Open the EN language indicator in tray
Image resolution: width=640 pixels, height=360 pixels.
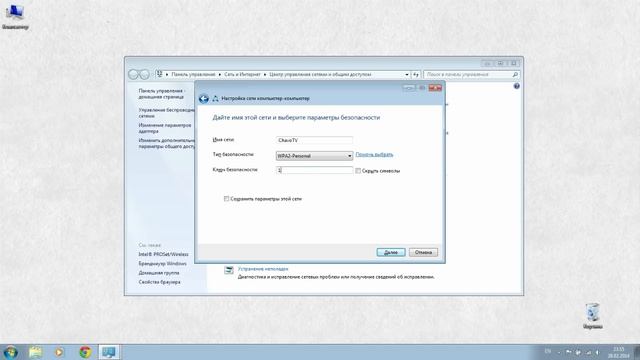pyautogui.click(x=547, y=351)
